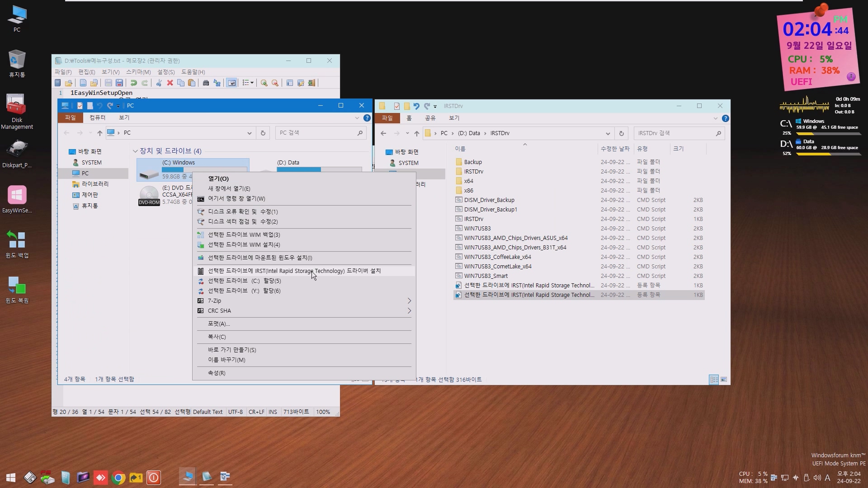
Task: Click the Zoom Out magnifier in Notepad2 toolbar
Action: (x=275, y=83)
